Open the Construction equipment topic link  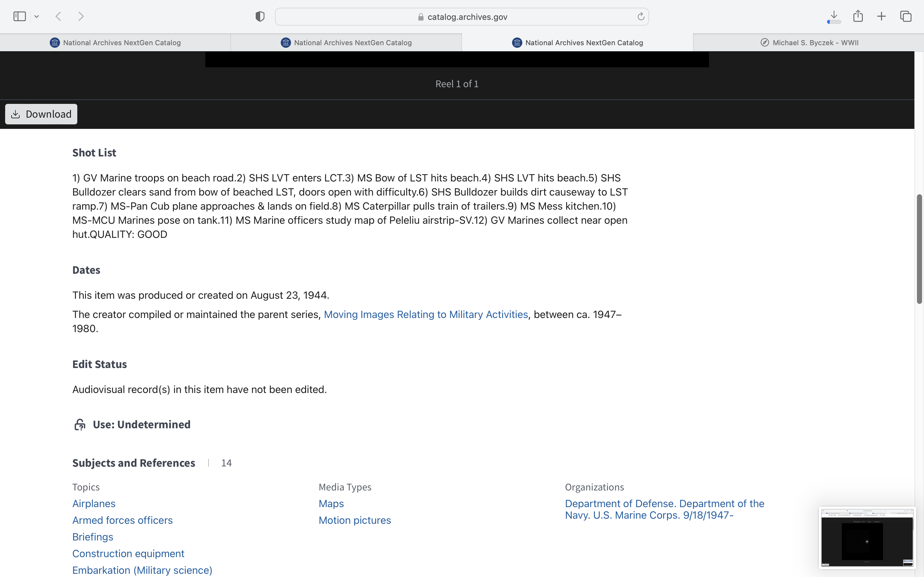(128, 554)
